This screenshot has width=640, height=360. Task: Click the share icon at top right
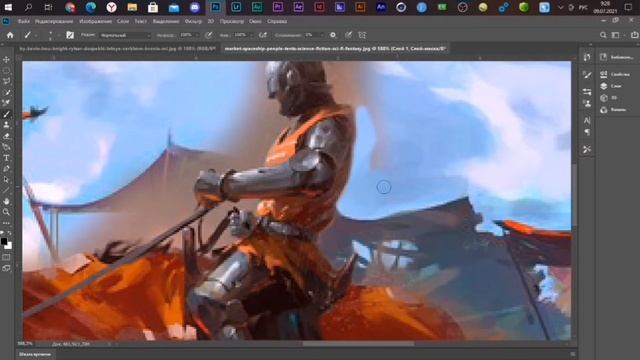[634, 35]
